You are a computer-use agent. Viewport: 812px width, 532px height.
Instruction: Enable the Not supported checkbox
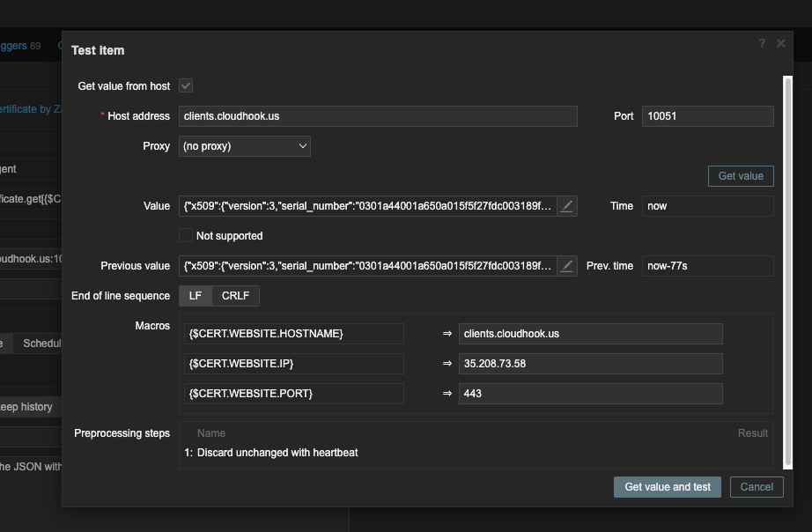click(x=186, y=236)
